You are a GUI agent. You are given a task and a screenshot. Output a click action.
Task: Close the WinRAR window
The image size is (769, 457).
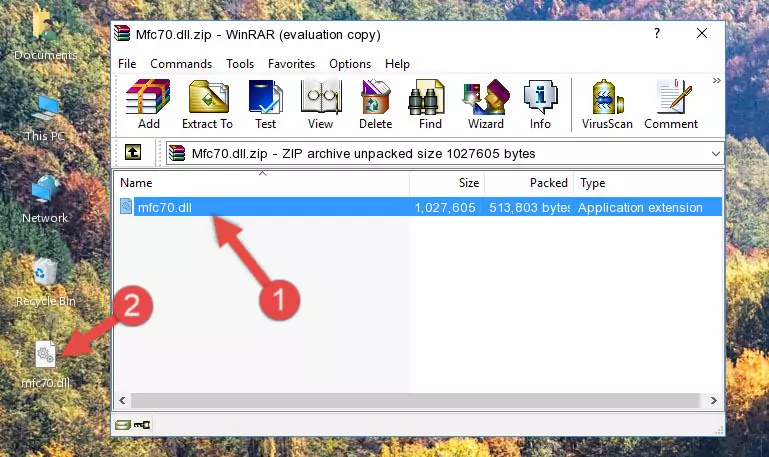(702, 33)
